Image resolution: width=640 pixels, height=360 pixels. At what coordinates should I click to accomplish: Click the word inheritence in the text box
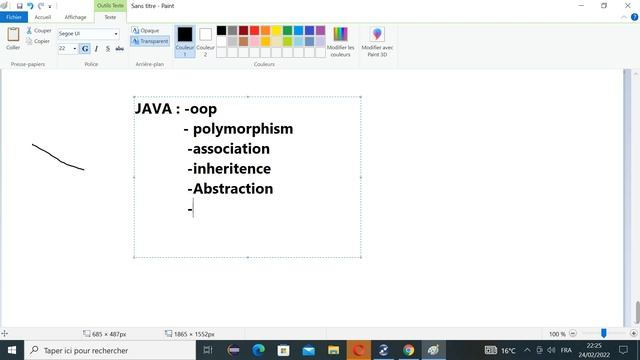click(232, 169)
